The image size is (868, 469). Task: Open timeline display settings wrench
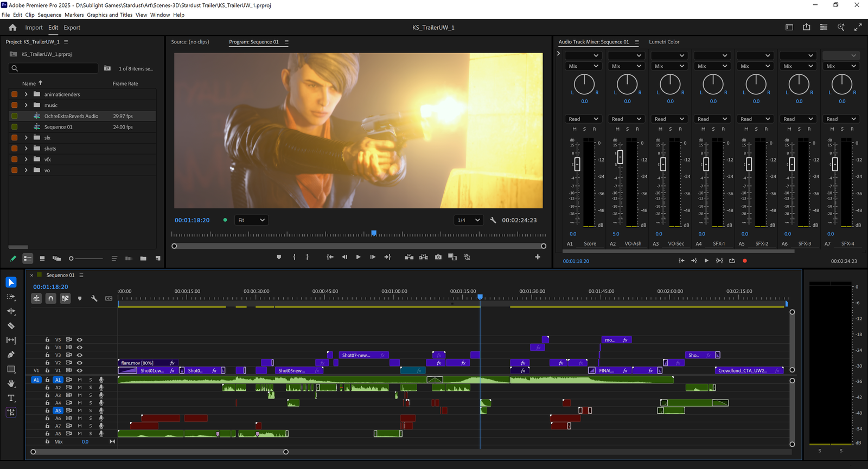coord(94,298)
